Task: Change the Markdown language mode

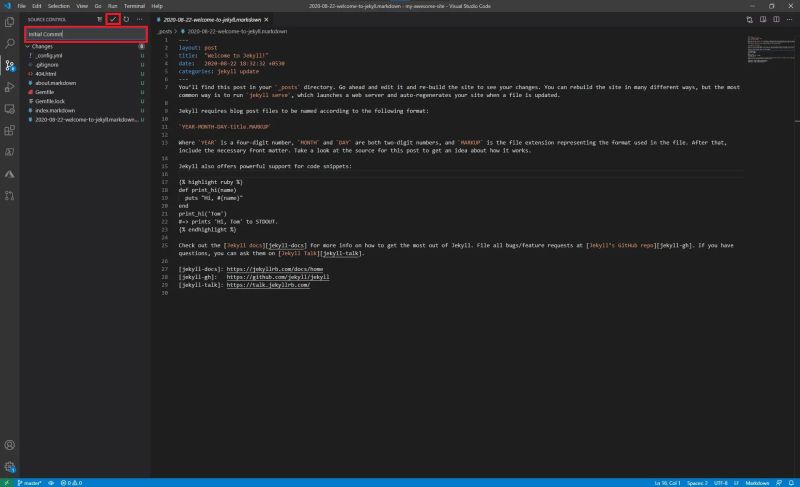Action: [757, 482]
